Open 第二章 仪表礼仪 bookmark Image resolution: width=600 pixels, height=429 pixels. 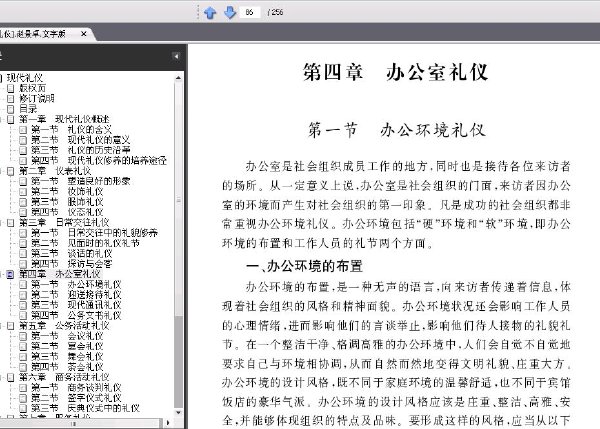55,171
